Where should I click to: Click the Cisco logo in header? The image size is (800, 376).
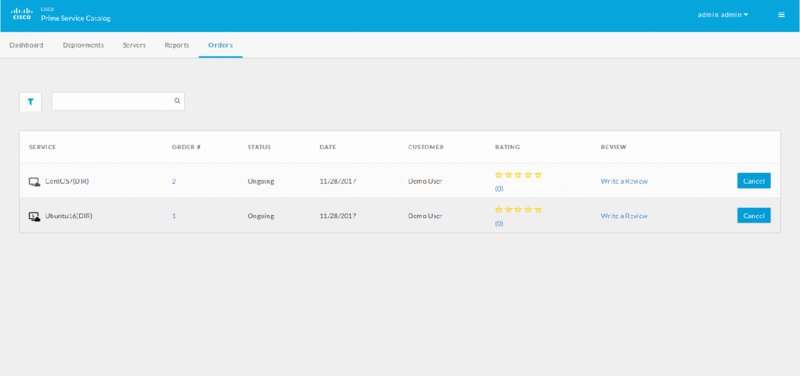click(x=21, y=14)
